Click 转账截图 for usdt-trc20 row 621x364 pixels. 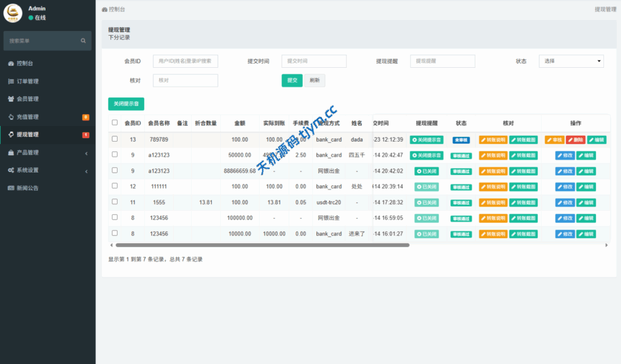click(x=523, y=202)
